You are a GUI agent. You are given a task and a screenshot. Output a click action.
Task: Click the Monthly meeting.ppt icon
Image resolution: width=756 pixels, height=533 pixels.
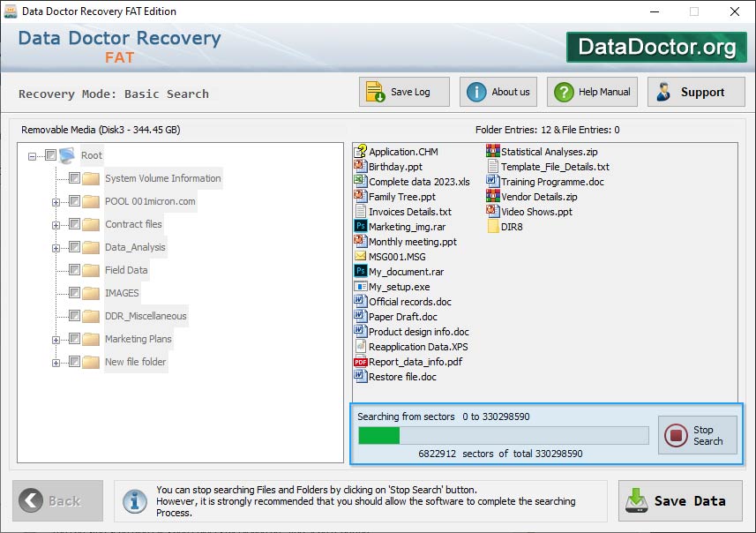point(360,241)
